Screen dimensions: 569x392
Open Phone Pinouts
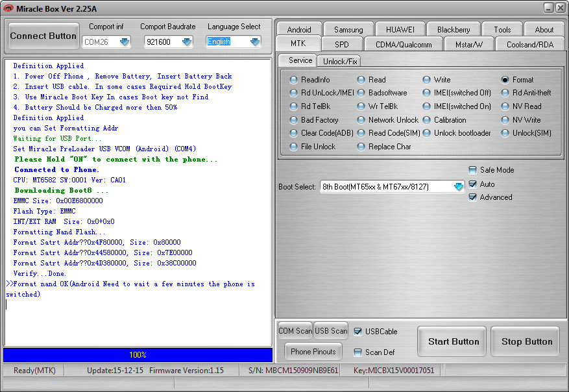[313, 351]
